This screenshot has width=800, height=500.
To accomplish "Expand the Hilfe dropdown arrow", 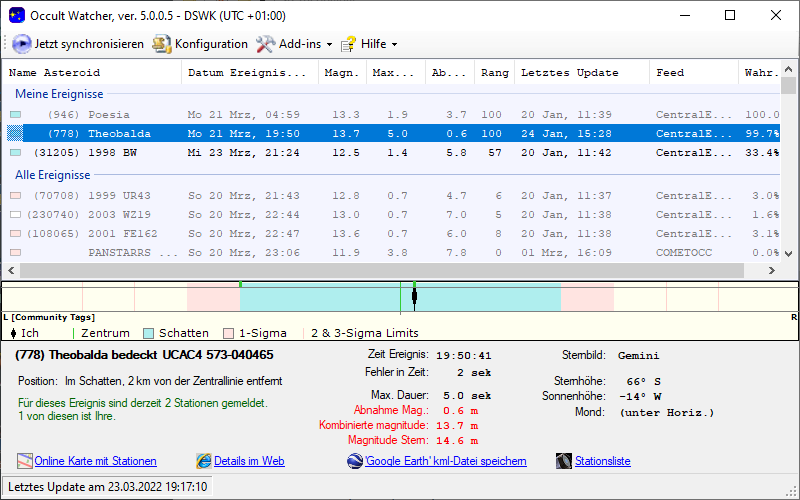I will [x=394, y=45].
